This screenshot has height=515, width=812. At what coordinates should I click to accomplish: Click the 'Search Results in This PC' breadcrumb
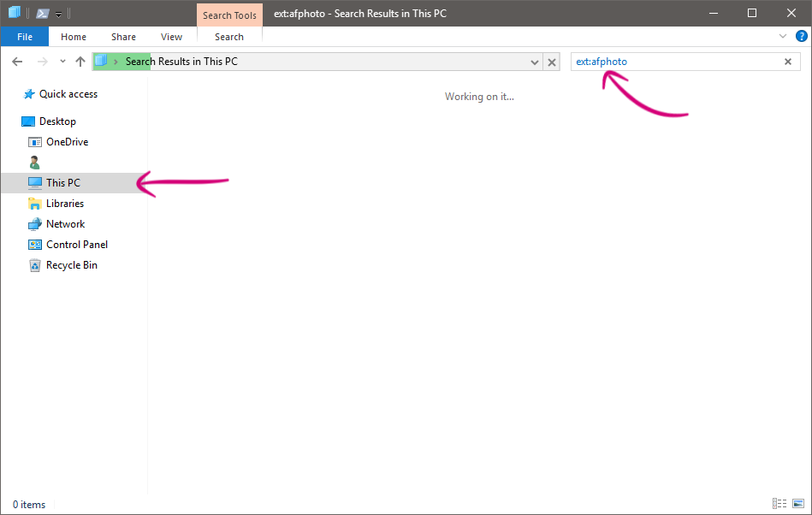coord(181,62)
